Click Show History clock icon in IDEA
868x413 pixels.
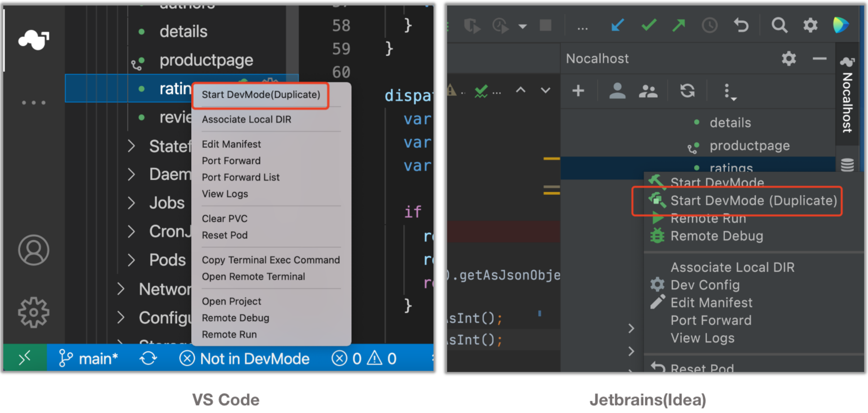pyautogui.click(x=710, y=25)
